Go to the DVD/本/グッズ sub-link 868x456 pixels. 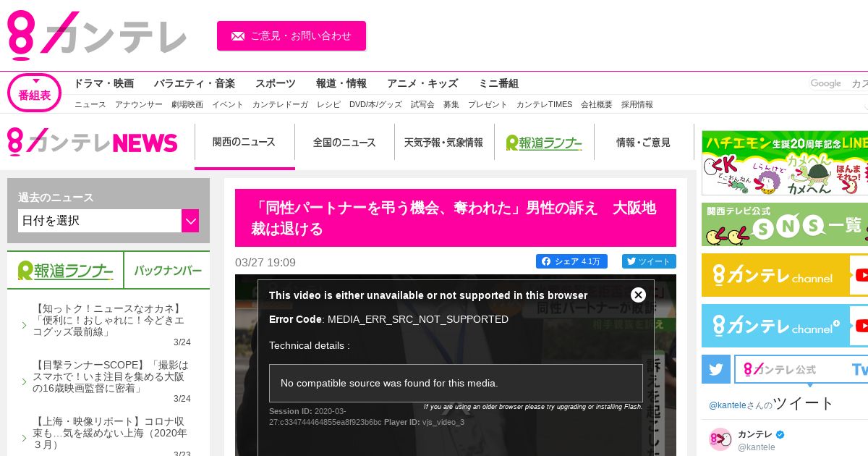[375, 104]
